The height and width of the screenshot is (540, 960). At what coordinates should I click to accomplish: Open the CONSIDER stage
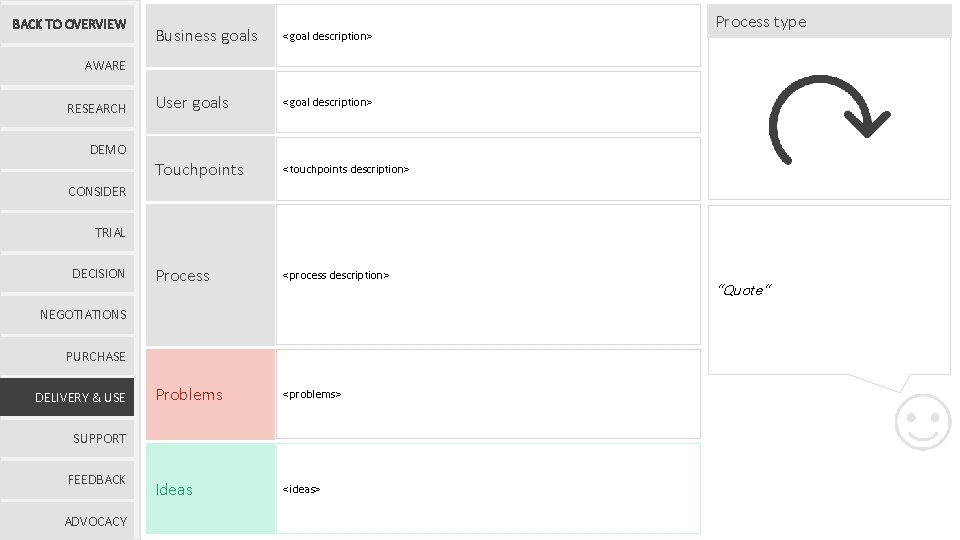click(68, 191)
